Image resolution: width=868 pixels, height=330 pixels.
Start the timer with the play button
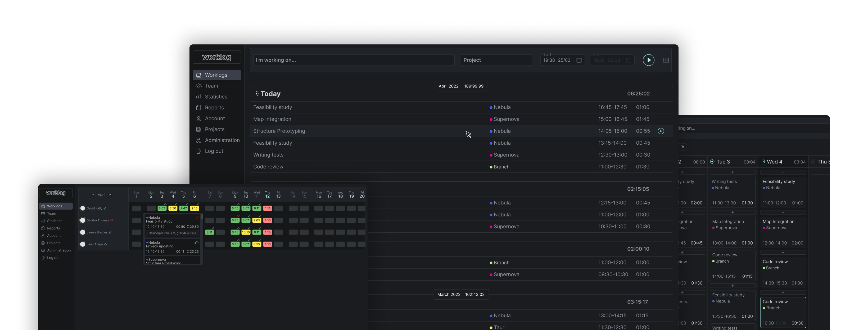click(648, 60)
